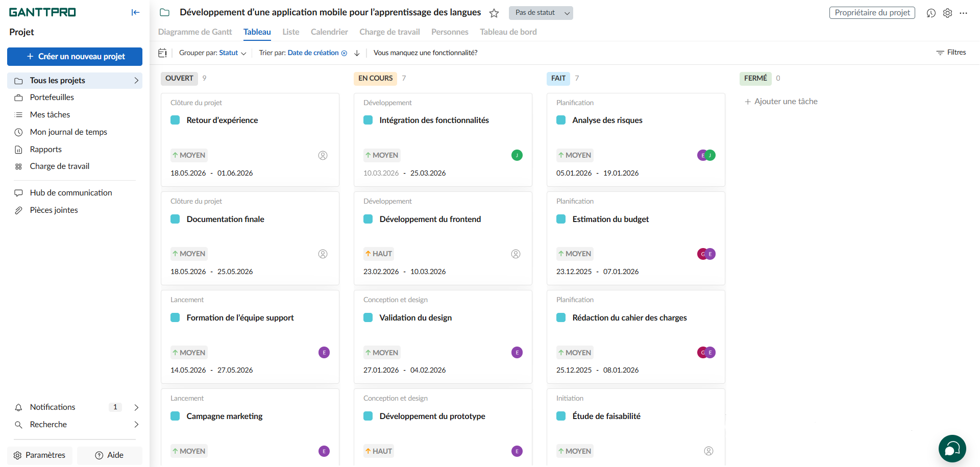This screenshot has height=467, width=980.
Task: Open project history clock icon
Action: 931,13
